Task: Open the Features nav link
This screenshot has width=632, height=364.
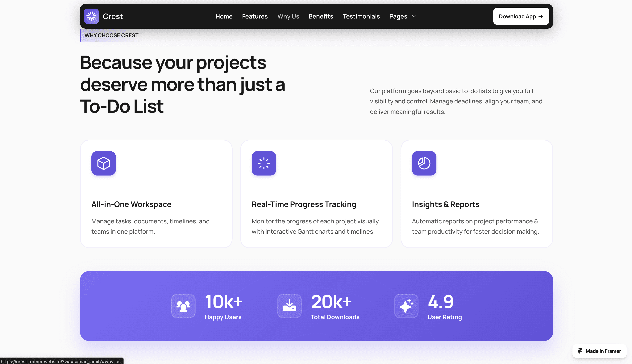Action: [255, 16]
